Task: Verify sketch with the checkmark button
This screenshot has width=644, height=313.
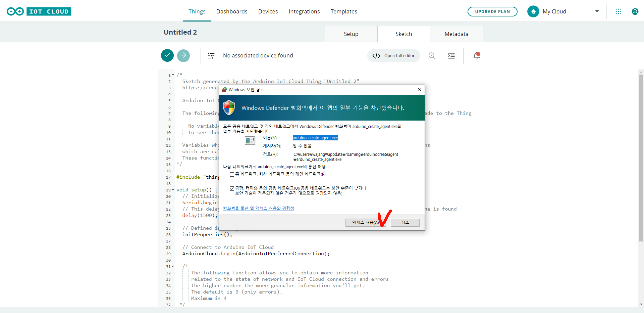Action: click(167, 55)
